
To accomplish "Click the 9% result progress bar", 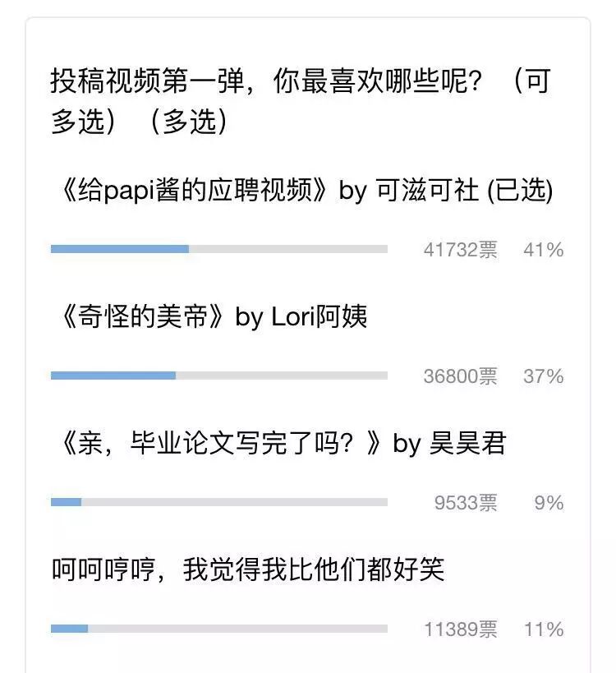I will tap(219, 502).
